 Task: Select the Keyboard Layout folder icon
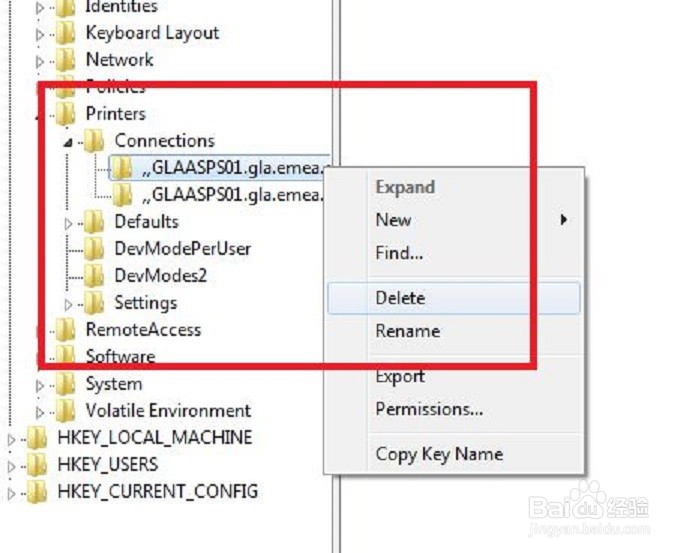pyautogui.click(x=65, y=33)
